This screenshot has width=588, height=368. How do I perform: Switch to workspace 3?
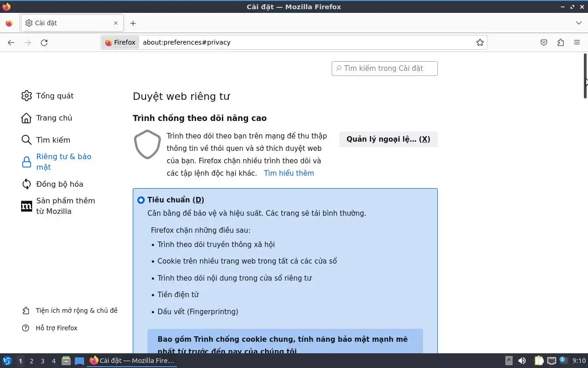click(42, 361)
